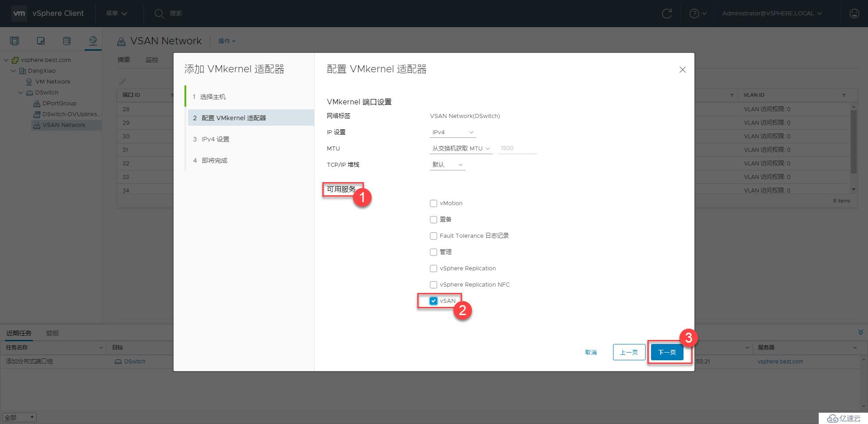Open the 全部 filter dropdown at bottom
The height and width of the screenshot is (424, 868).
coord(19,418)
